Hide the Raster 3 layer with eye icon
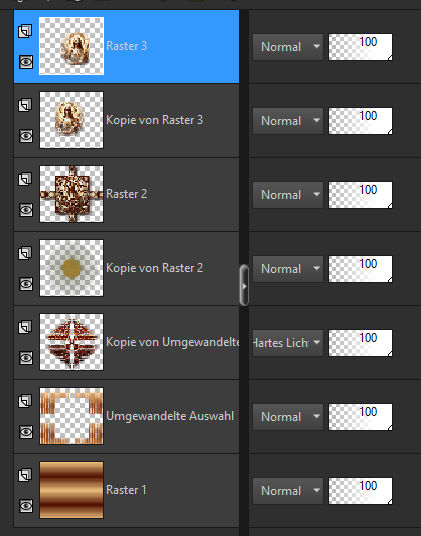 click(x=26, y=62)
